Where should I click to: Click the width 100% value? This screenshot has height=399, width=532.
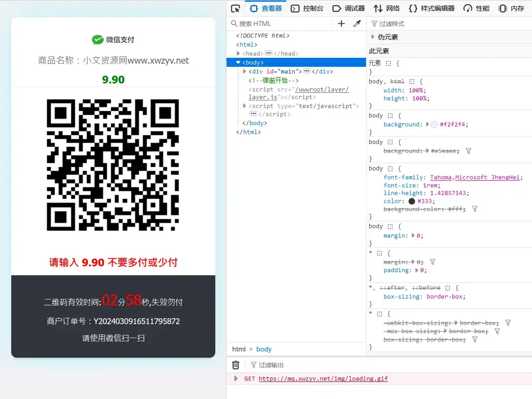(416, 91)
